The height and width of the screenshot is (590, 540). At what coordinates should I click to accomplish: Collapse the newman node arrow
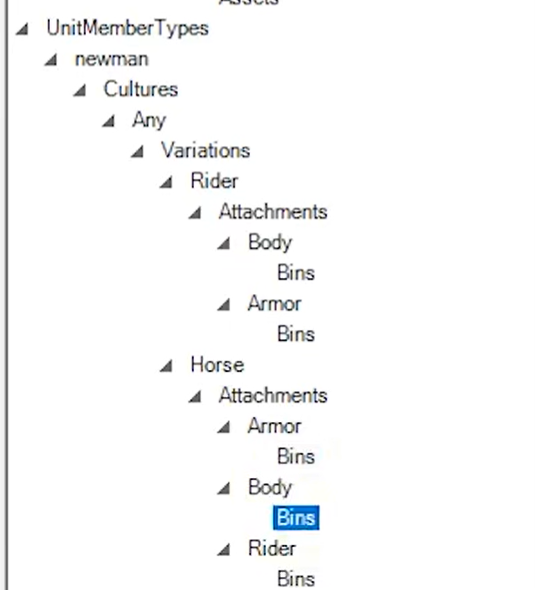coord(51,59)
